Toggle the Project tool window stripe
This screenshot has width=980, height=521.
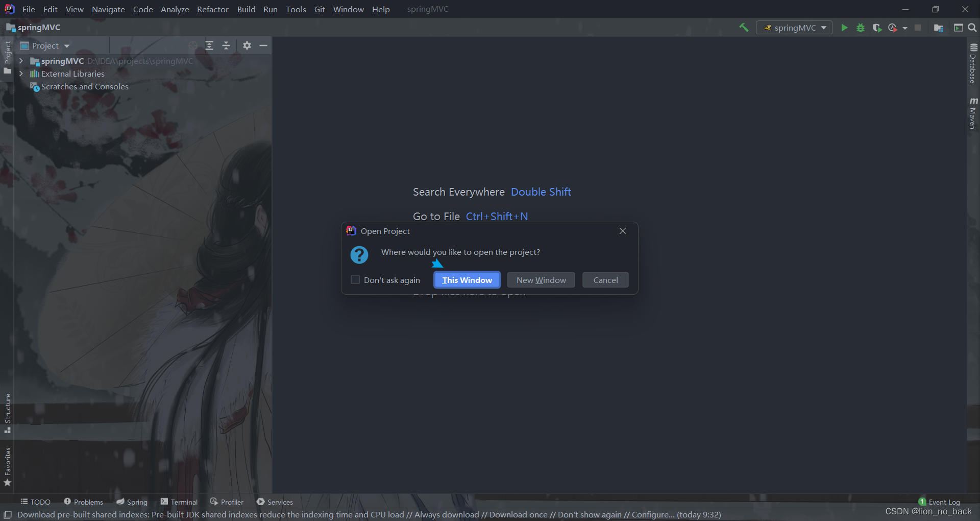click(8, 57)
